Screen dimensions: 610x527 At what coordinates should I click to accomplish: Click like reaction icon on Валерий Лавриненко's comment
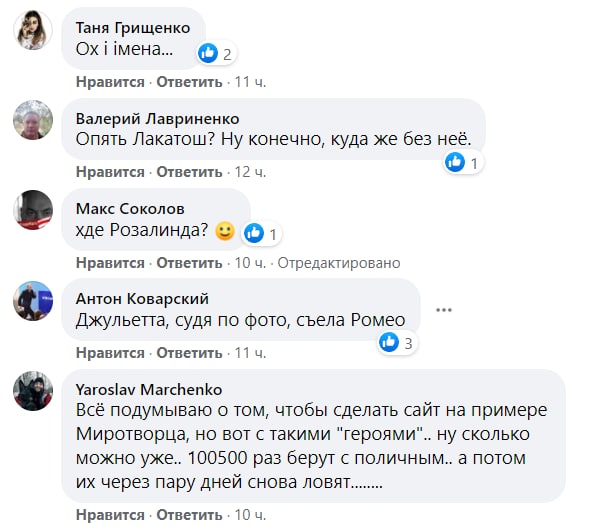pos(456,161)
